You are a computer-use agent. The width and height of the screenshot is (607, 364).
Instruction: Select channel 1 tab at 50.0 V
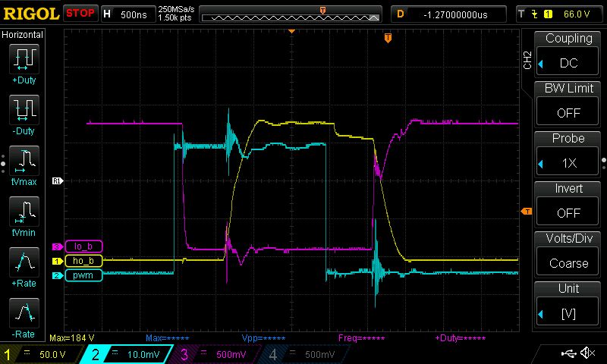click(x=42, y=354)
